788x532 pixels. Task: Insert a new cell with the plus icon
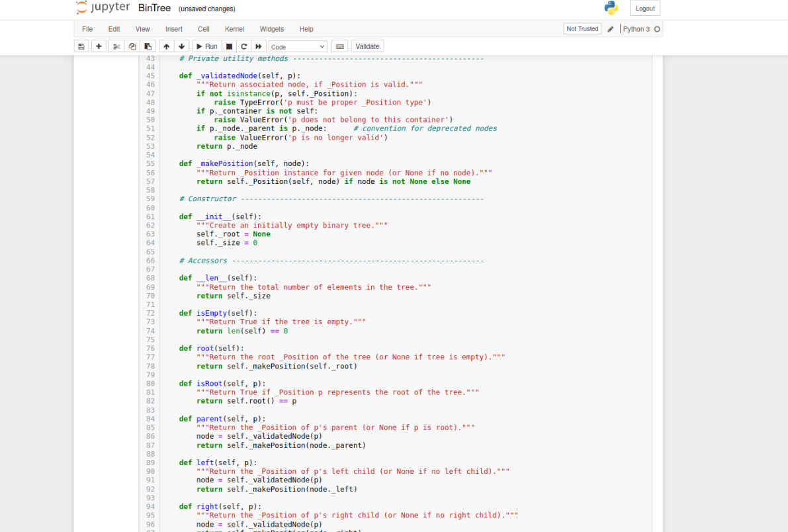tap(99, 46)
